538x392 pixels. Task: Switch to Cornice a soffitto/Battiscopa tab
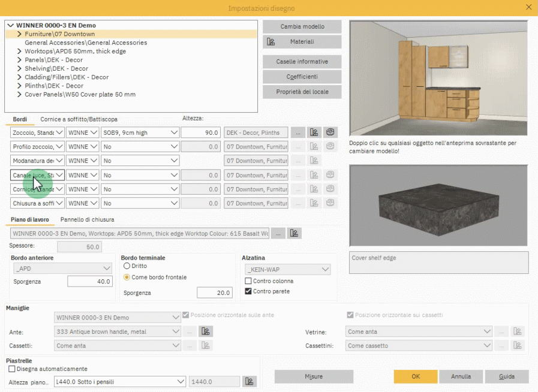tap(79, 119)
